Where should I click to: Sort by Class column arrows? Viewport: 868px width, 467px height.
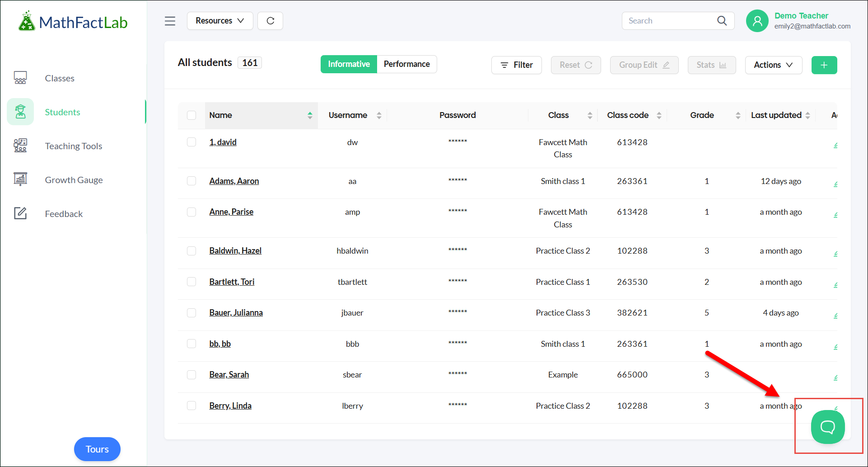click(590, 115)
